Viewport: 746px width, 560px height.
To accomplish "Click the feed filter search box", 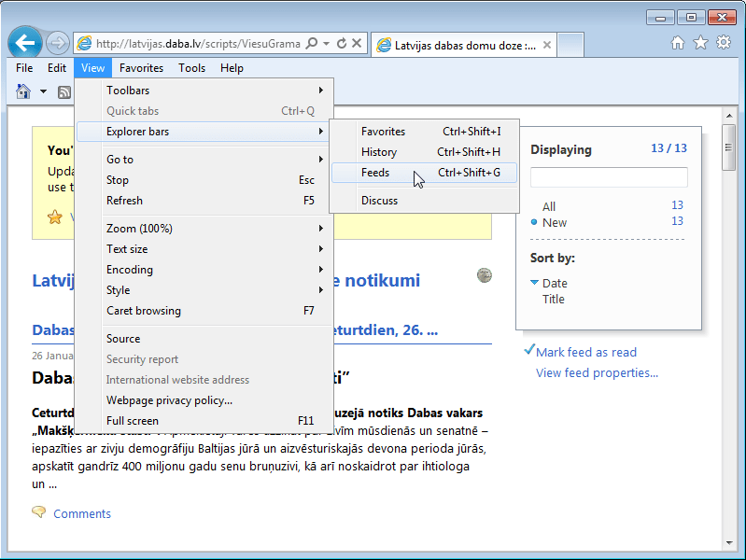I will (x=609, y=177).
